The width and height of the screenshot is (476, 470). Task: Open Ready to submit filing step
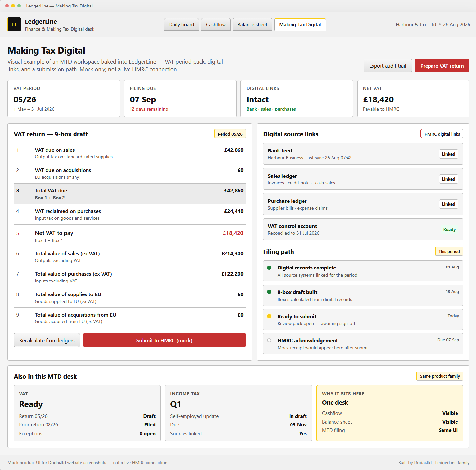click(363, 320)
